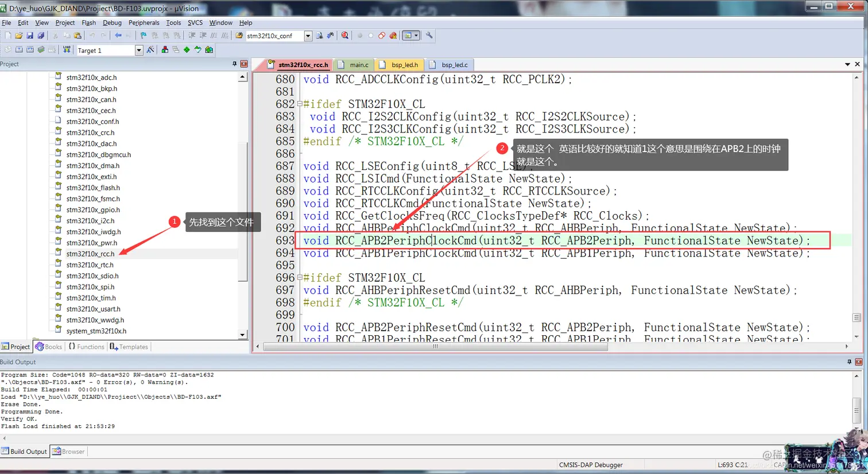Kill all breakpoints icon
The width and height of the screenshot is (868, 474).
click(x=393, y=36)
